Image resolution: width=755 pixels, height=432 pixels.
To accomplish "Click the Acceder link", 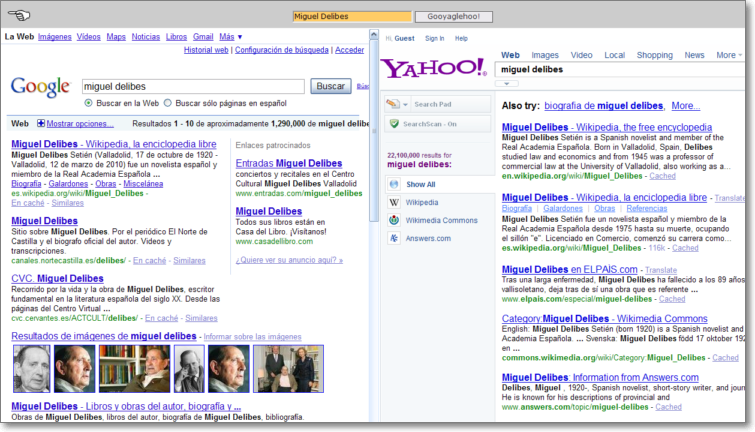I will coord(350,50).
